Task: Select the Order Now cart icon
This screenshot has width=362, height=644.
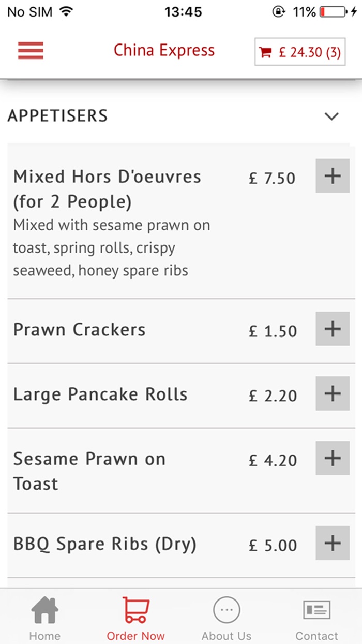Action: point(135,609)
